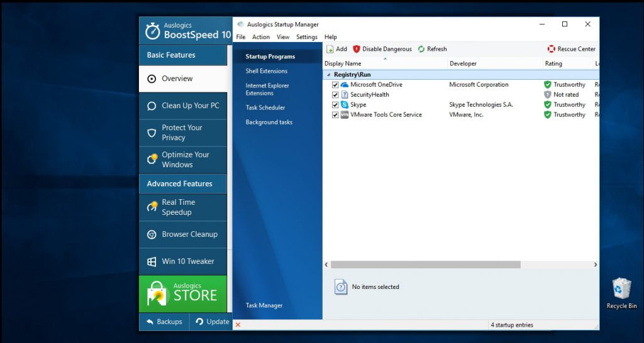644x343 pixels.
Task: Uncheck the Microsoft OneDrive startup checkbox
Action: 335,85
